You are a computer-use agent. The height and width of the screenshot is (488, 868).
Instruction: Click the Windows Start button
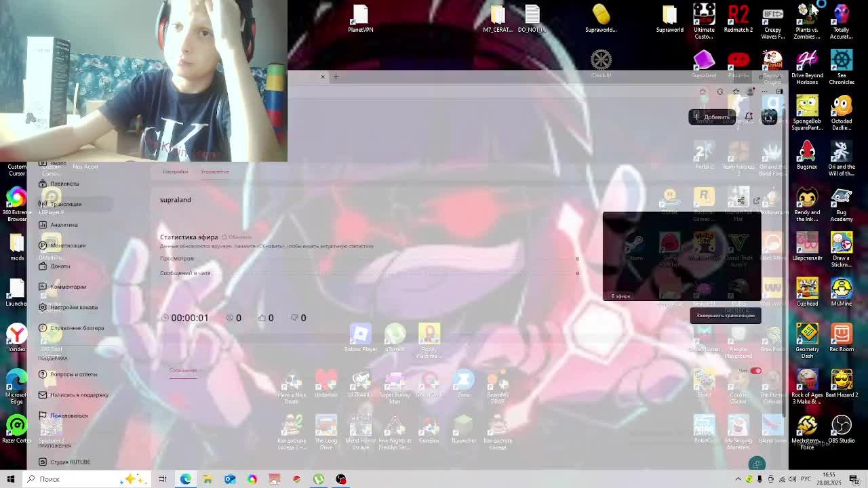pyautogui.click(x=11, y=479)
